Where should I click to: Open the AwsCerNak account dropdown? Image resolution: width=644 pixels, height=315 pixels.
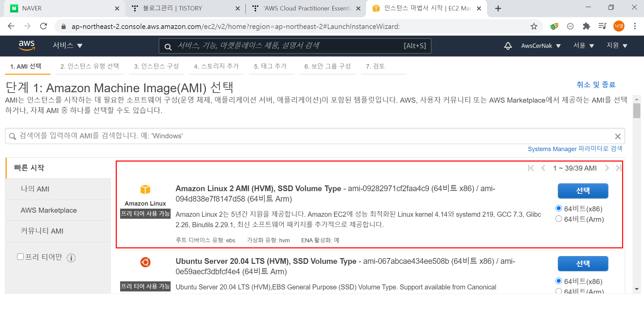click(x=541, y=46)
